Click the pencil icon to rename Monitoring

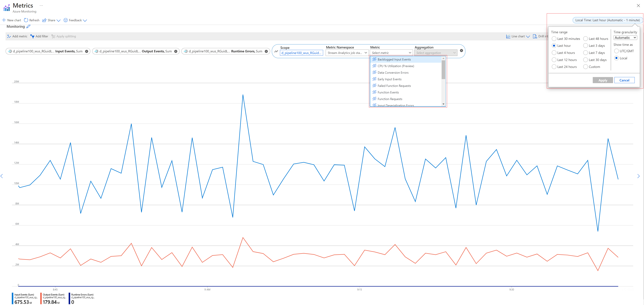[x=28, y=27]
